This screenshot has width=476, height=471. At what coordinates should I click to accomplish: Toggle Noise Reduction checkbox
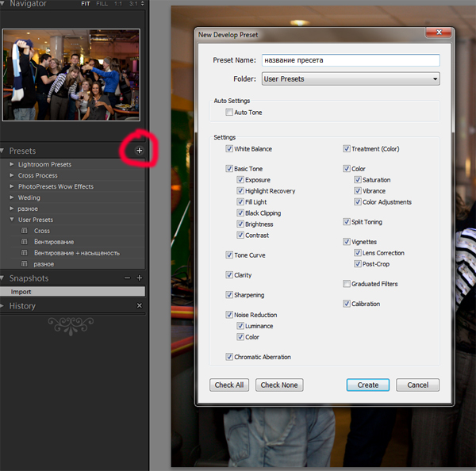(229, 315)
